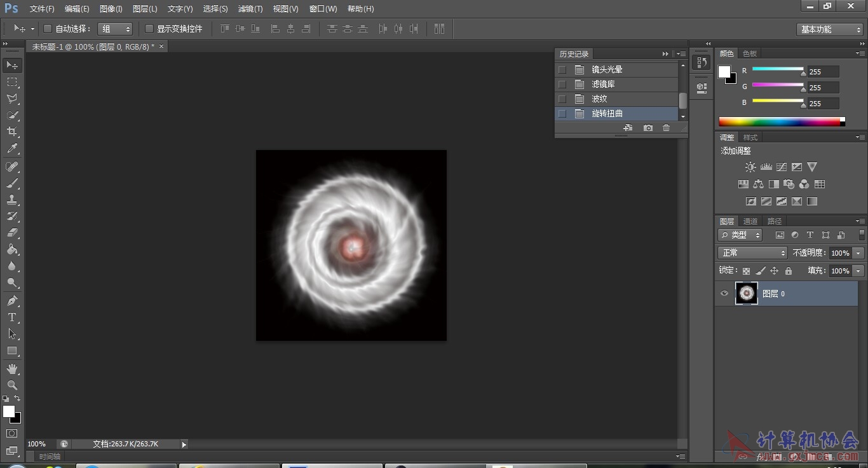Image resolution: width=868 pixels, height=468 pixels.
Task: Select the 镜头光晕 history state
Action: (x=616, y=69)
